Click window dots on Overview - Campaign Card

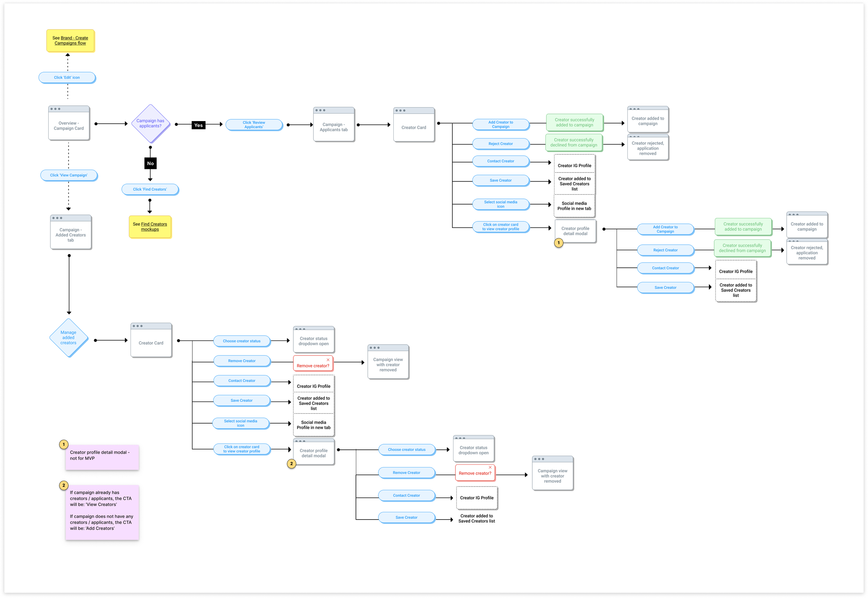(x=55, y=109)
